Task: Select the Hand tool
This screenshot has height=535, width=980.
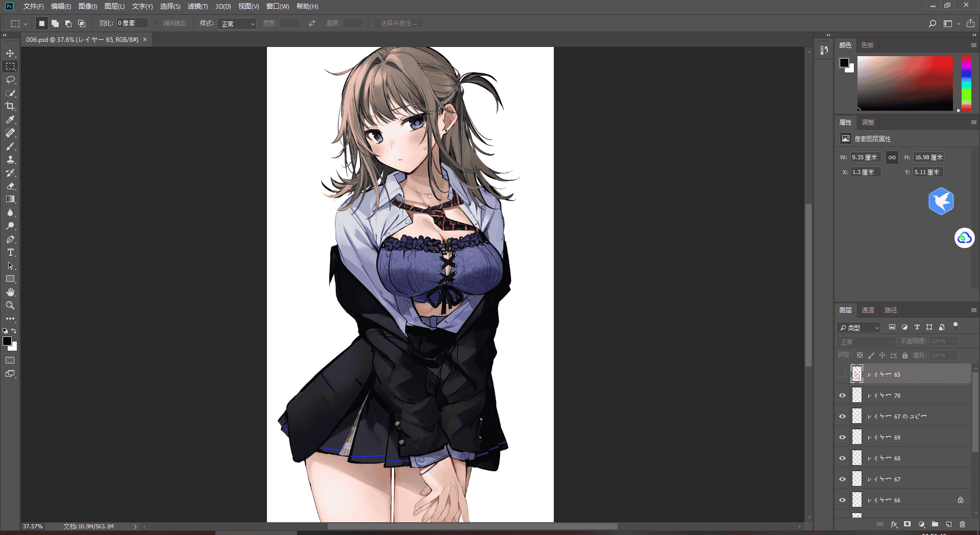Action: coord(10,292)
